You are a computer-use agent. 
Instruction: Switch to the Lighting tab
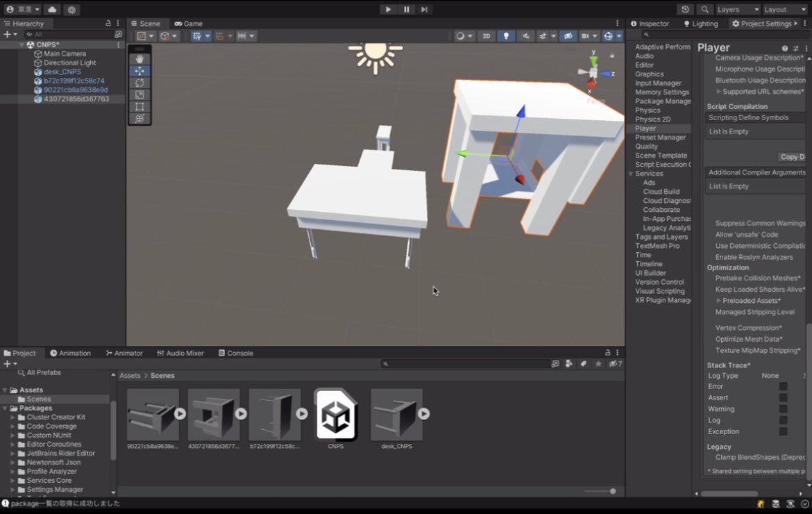[701, 24]
